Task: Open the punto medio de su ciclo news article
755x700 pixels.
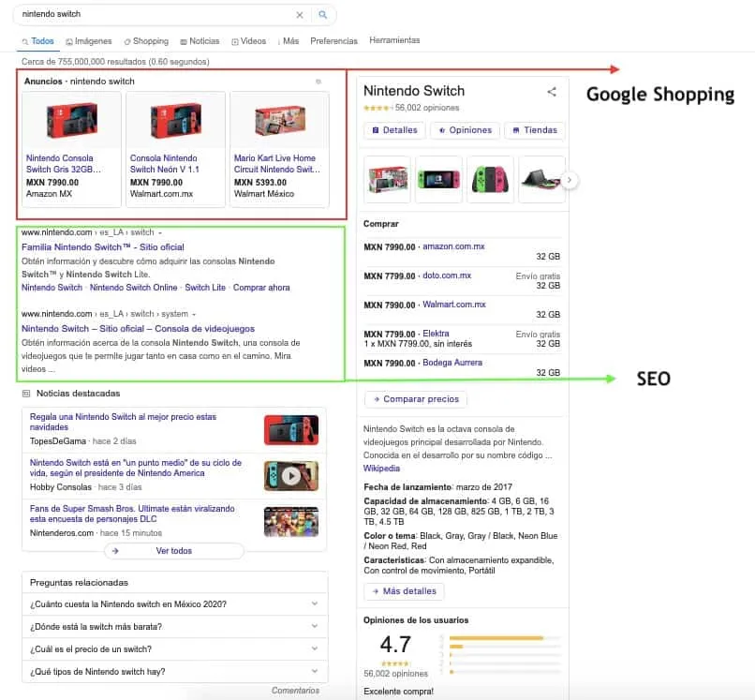Action: click(x=135, y=468)
